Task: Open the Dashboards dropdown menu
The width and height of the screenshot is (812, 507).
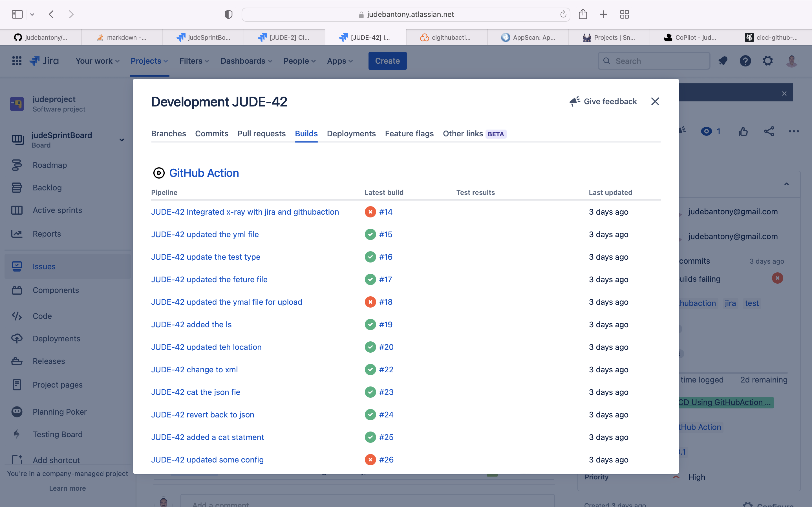Action: click(x=246, y=61)
